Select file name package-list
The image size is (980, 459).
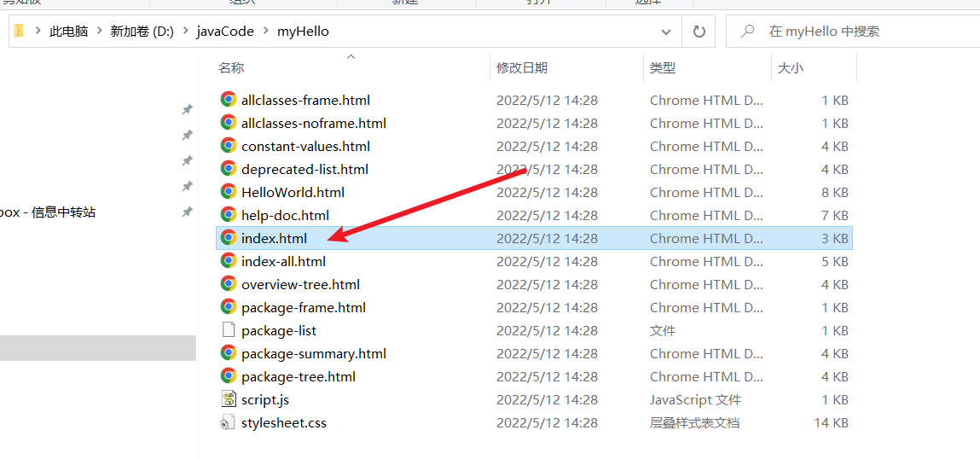(279, 331)
